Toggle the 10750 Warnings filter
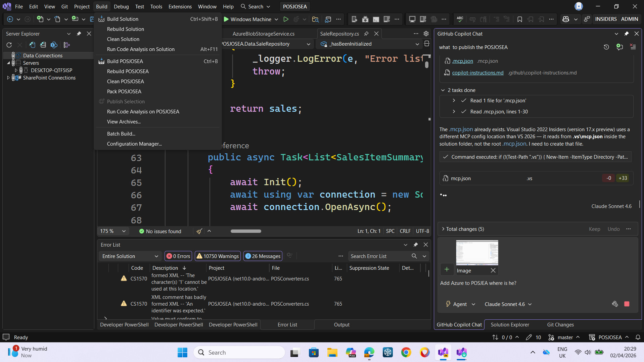Screen dimensions: 644x362 click(218, 256)
